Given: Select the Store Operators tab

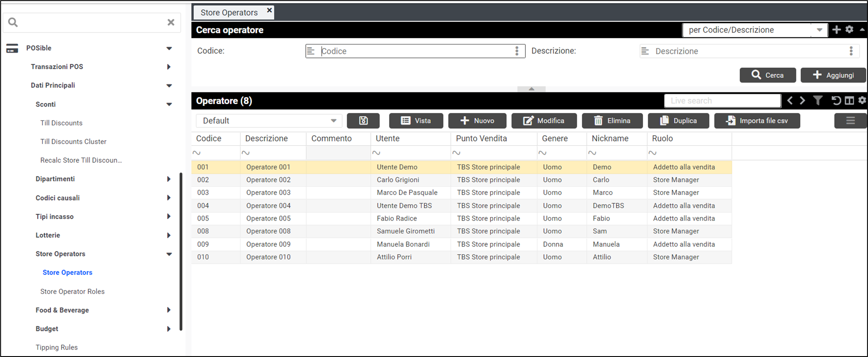Looking at the screenshot, I should pos(229,12).
